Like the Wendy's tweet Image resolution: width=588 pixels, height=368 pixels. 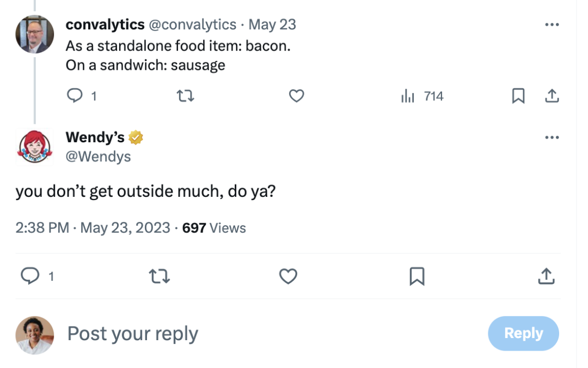(x=288, y=276)
